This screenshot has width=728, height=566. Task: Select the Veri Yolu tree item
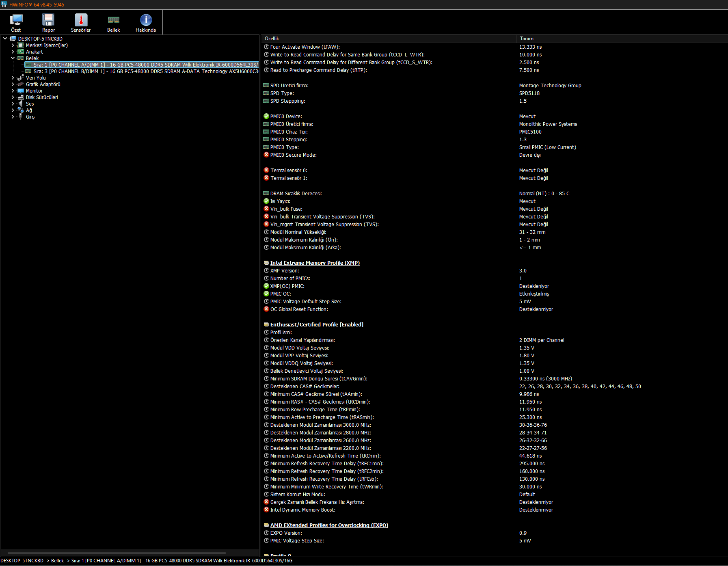[x=36, y=78]
